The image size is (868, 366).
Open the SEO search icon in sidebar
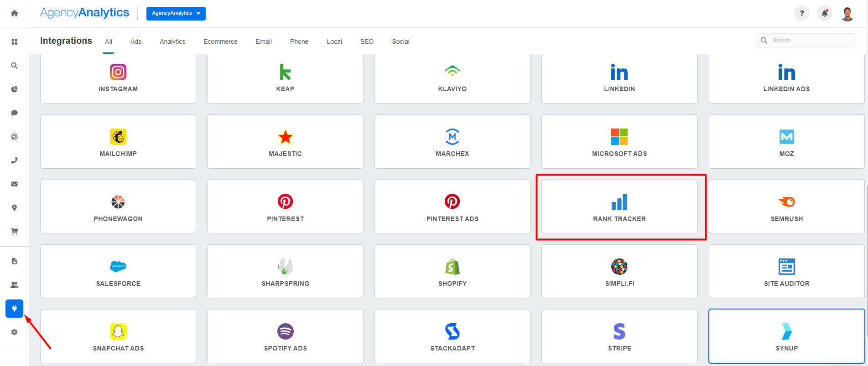click(x=14, y=65)
